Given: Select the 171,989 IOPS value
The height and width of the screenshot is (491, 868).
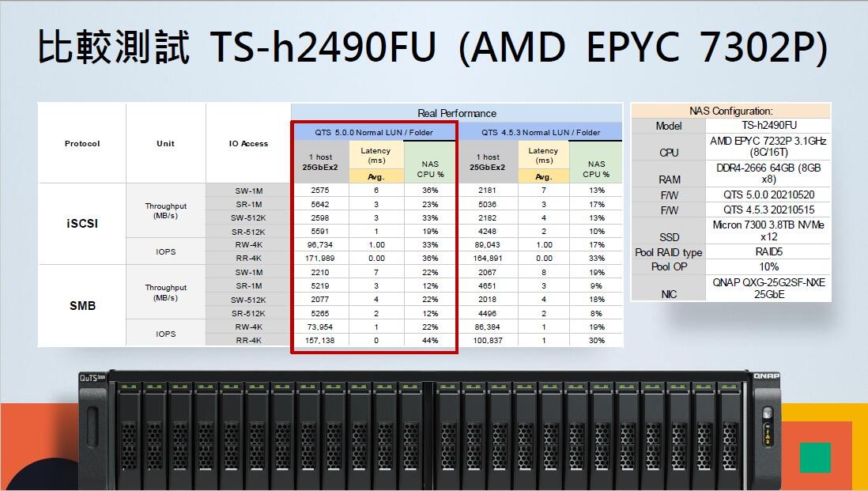Looking at the screenshot, I should coord(320,258).
